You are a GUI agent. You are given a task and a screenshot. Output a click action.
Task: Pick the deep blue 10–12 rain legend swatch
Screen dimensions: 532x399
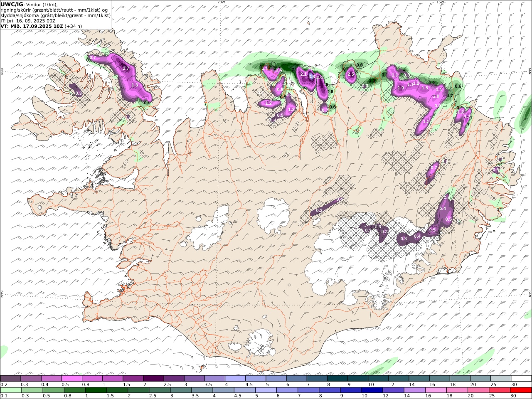[372, 390]
